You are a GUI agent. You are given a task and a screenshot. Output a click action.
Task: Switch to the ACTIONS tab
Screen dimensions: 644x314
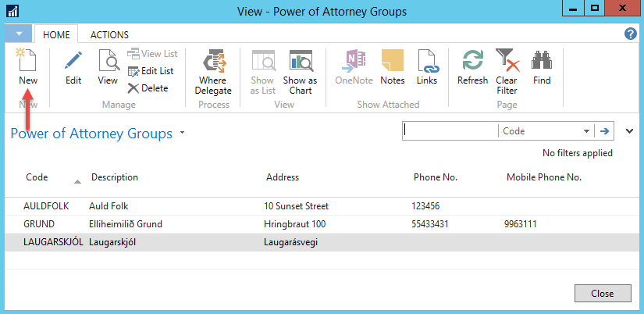click(109, 35)
